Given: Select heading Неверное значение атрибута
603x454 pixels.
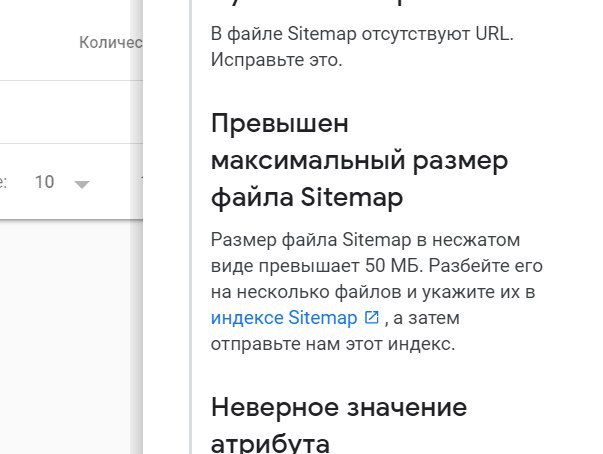Looking at the screenshot, I should click(x=339, y=424).
